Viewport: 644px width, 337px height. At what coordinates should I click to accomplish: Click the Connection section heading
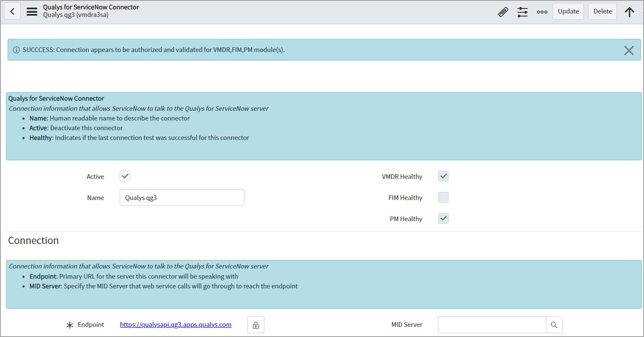[33, 241]
